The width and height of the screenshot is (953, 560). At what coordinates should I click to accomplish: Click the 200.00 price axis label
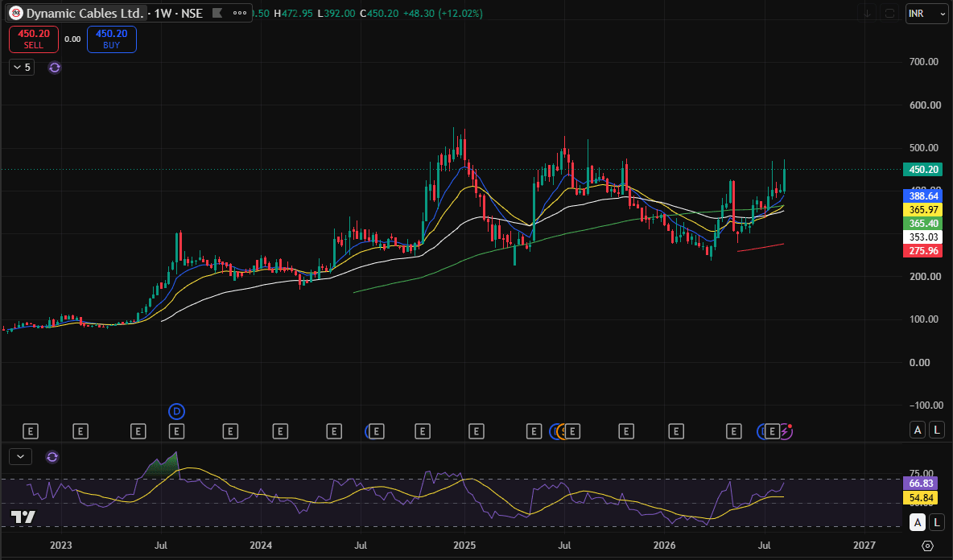point(924,276)
